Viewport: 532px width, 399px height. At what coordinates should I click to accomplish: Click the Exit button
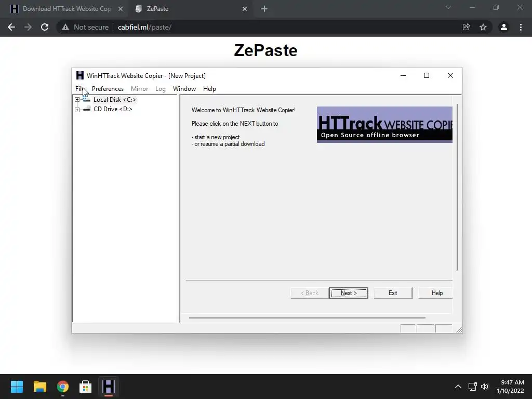click(x=393, y=293)
